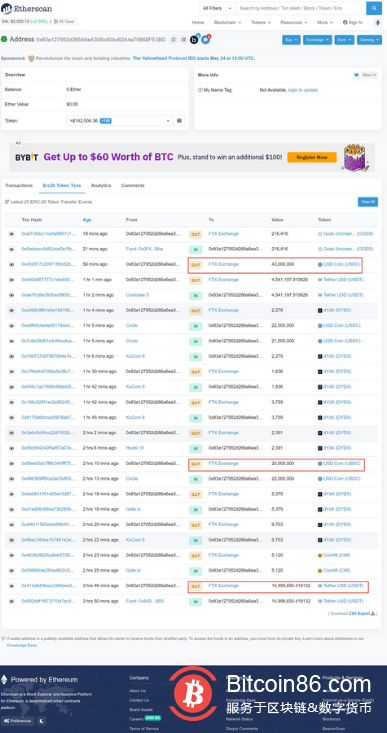Image resolution: width=387 pixels, height=733 pixels.
Task: Open the Preferences button in footer
Action: point(19,721)
